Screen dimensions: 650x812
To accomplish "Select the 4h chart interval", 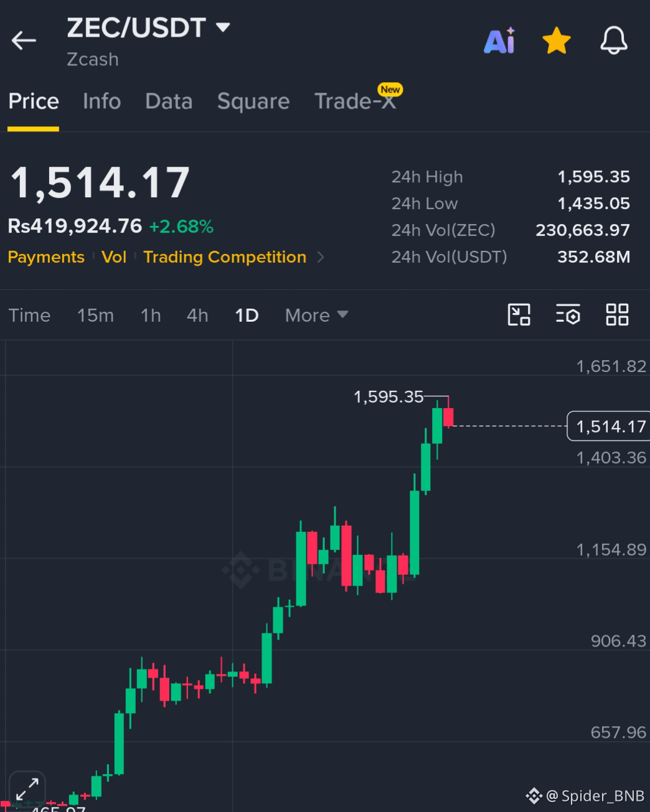I will click(197, 315).
